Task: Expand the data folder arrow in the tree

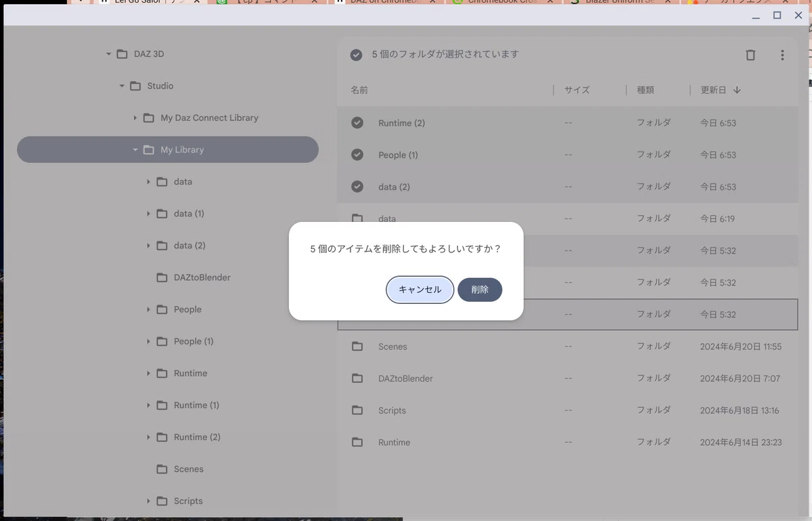Action: point(148,181)
